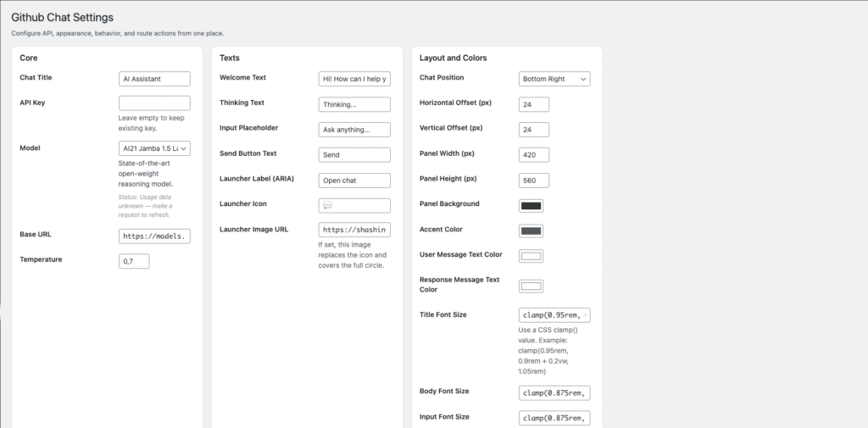Click 'Configure API, appearance, behavior' description text

pos(117,33)
